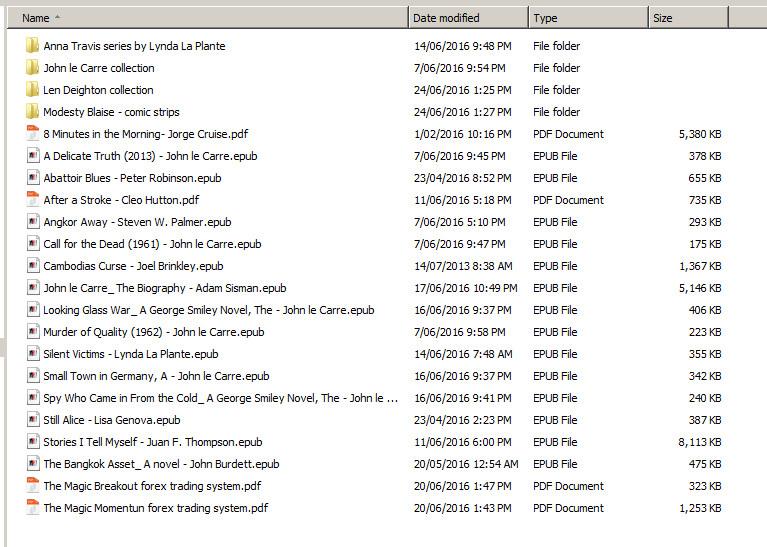Image resolution: width=767 pixels, height=547 pixels.
Task: Select file name 'The Bangkok Asset_ A novel - John Burdett.epub'
Action: click(x=161, y=464)
